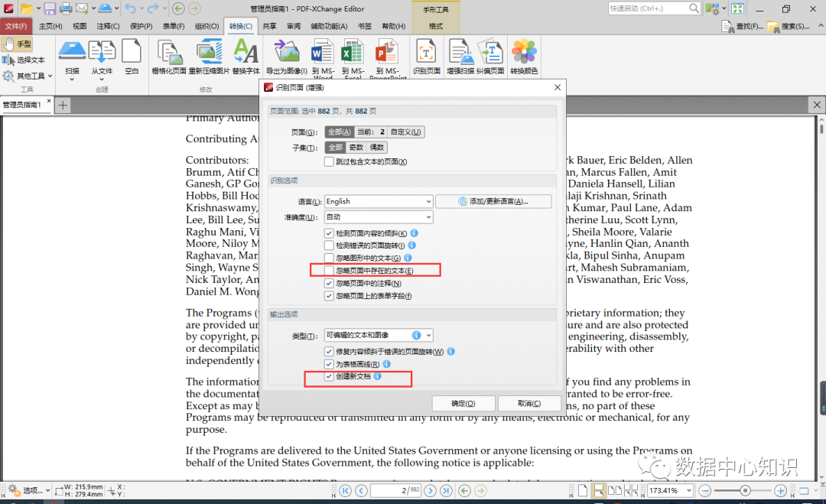Screen dimensions: 826x504
Task: Check ignore existing text on page
Action: 329,271
